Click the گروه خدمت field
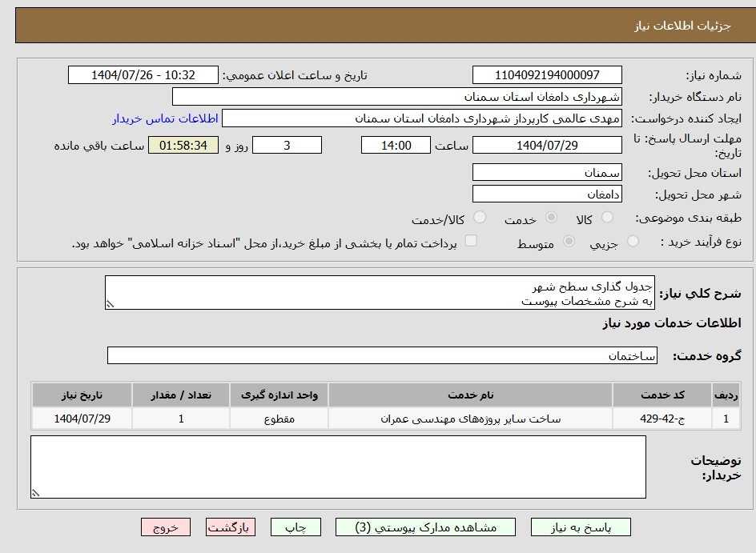This screenshot has width=756, height=553. [382, 355]
